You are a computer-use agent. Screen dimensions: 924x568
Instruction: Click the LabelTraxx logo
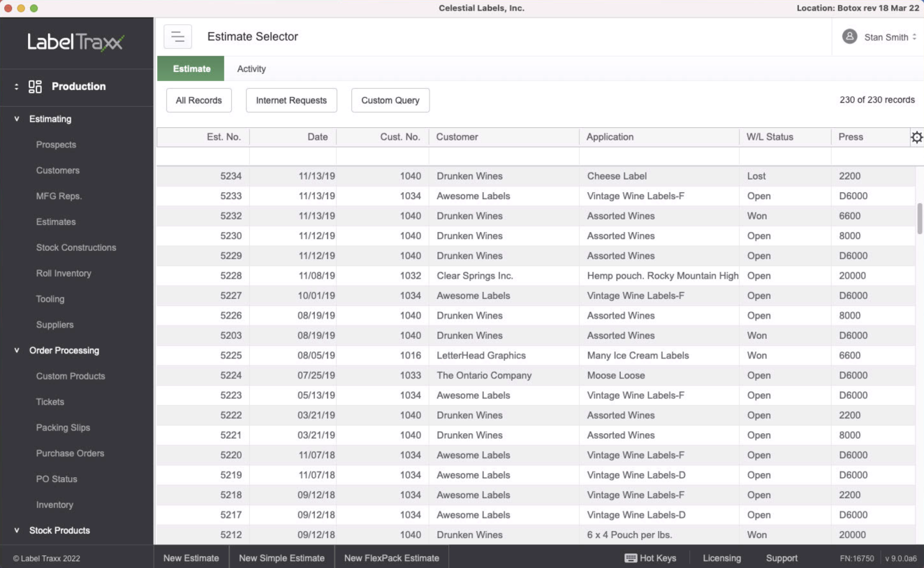coord(76,42)
